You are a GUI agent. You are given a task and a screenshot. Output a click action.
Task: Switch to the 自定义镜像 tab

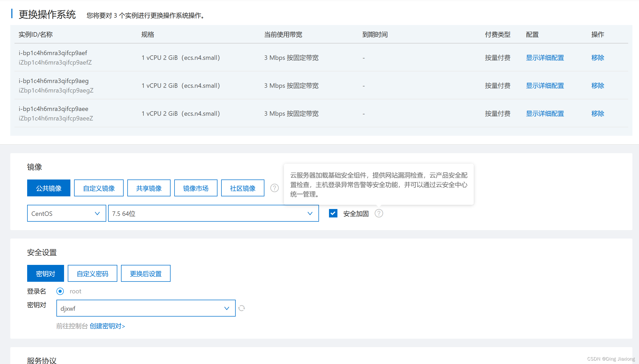pos(99,188)
